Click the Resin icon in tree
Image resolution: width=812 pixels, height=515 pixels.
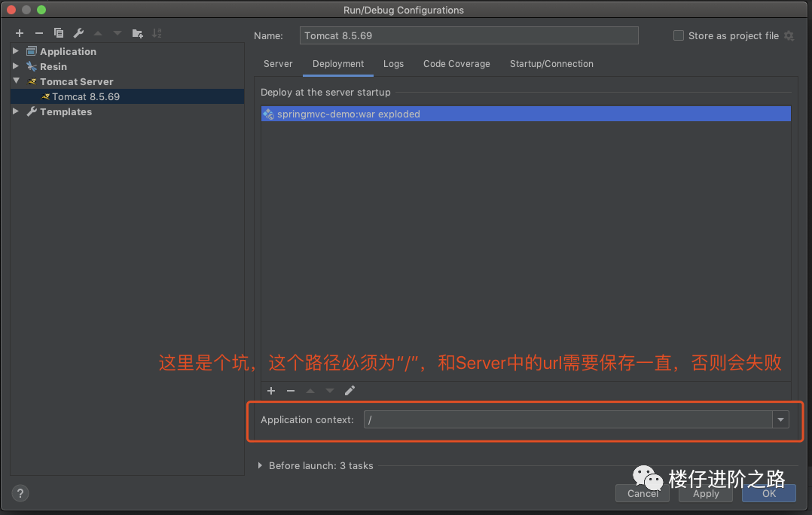click(x=32, y=66)
